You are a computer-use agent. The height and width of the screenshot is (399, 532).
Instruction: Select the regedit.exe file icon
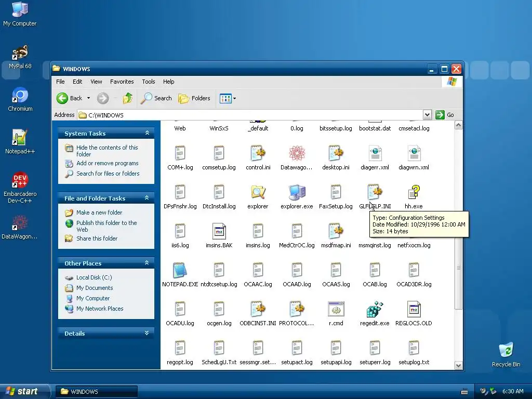375,309
